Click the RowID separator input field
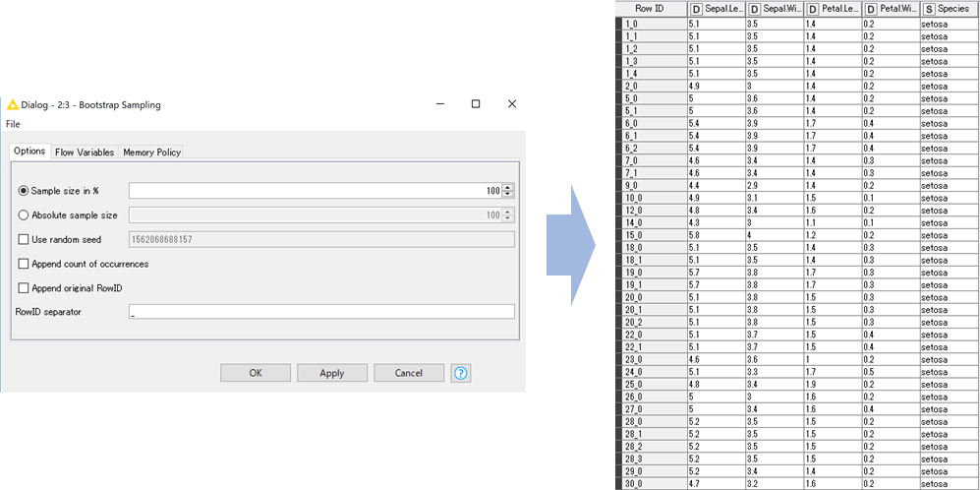The width and height of the screenshot is (980, 490). [x=321, y=312]
